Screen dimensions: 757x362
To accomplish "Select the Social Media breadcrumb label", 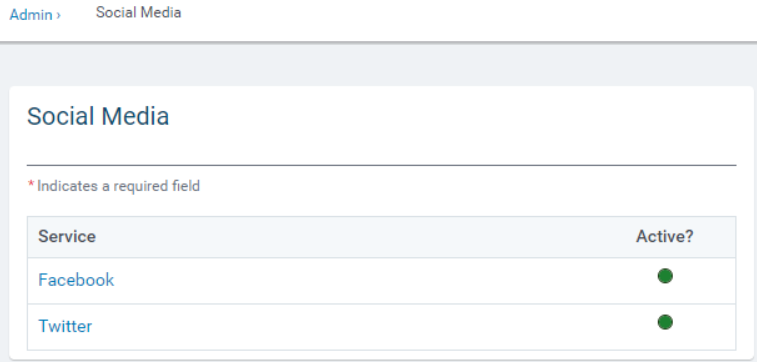I will point(139,13).
